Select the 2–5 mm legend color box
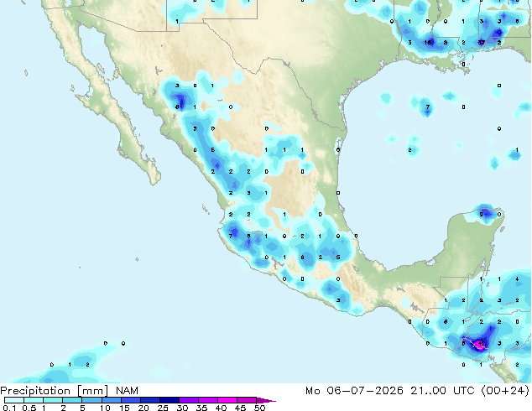The image size is (532, 411). point(72,400)
